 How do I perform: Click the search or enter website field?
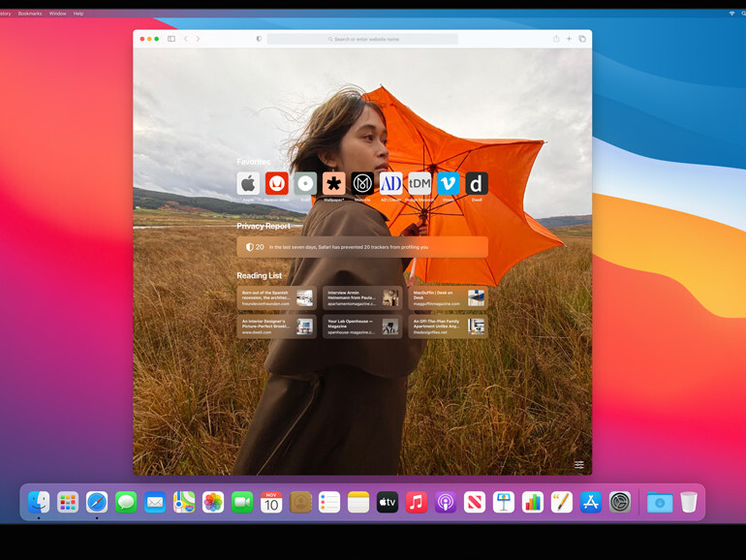(x=363, y=39)
